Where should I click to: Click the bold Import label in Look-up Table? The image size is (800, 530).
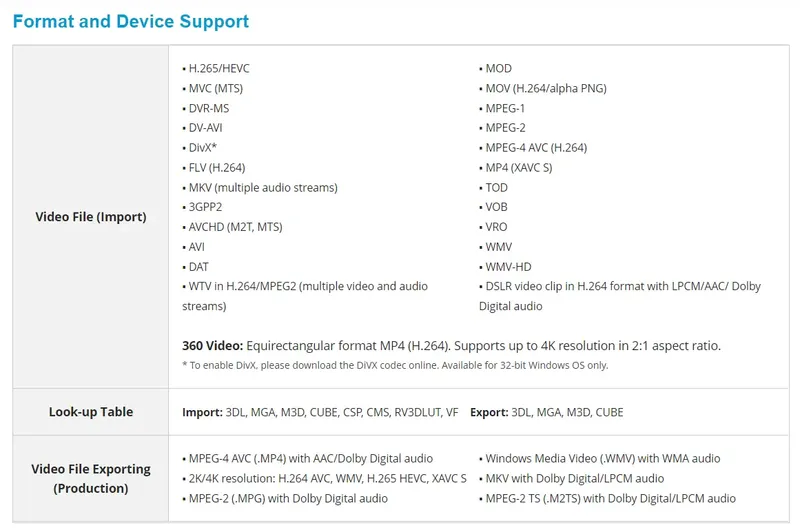pyautogui.click(x=202, y=412)
